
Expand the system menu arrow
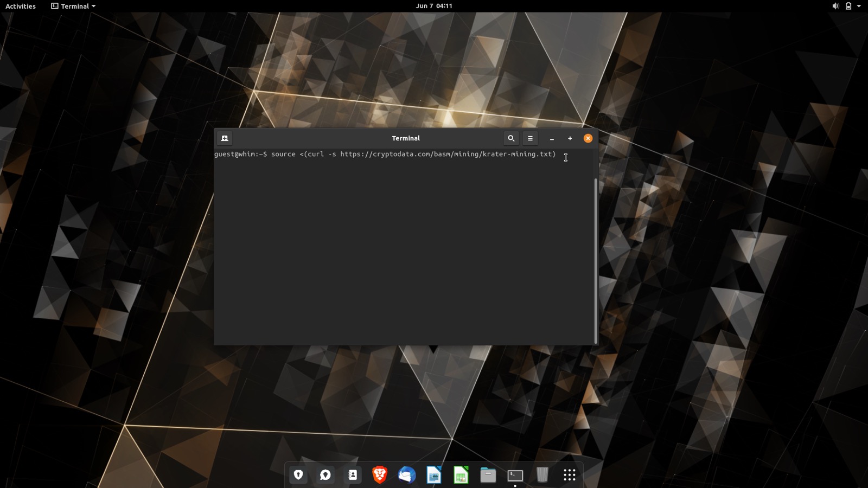coord(859,6)
